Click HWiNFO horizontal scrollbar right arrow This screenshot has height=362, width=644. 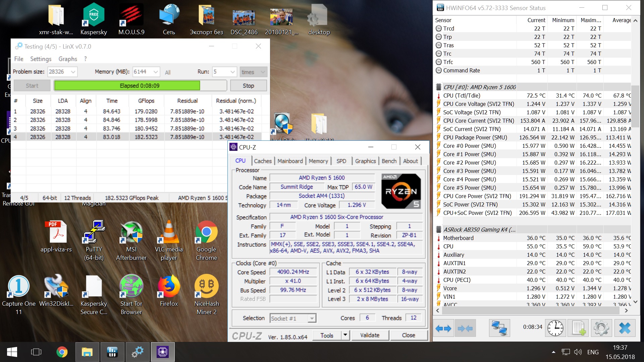click(x=626, y=311)
